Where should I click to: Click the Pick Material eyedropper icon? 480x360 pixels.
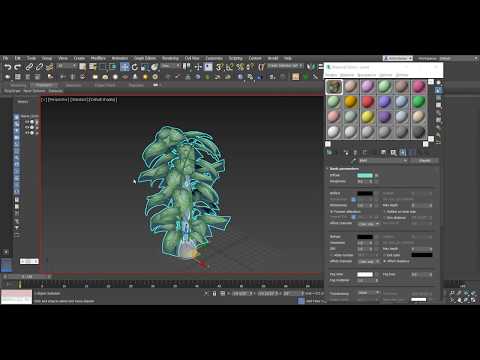point(354,161)
